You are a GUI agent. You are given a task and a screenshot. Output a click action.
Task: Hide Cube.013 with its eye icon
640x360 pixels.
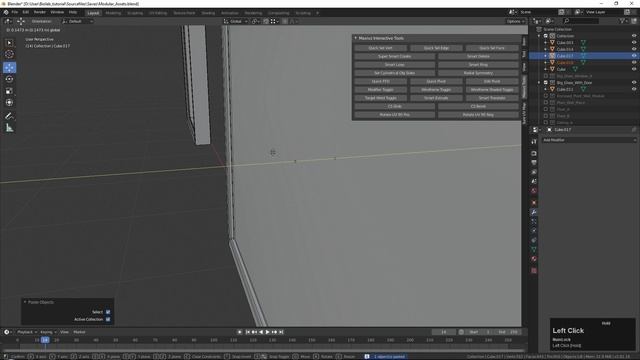tap(634, 42)
